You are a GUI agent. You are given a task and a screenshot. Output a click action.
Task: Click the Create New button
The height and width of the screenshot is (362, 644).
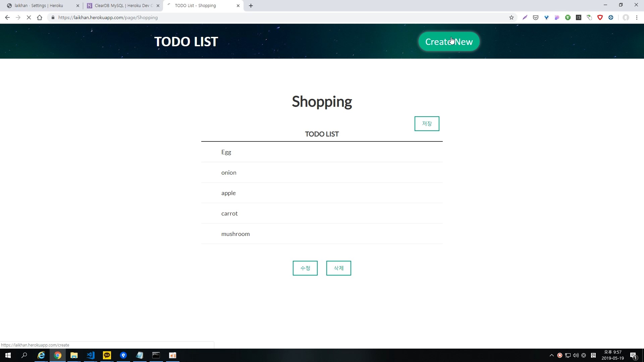point(449,42)
